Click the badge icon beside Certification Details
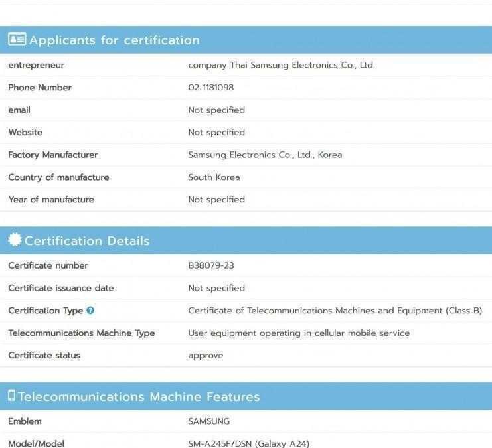The height and width of the screenshot is (448, 492). tap(15, 240)
